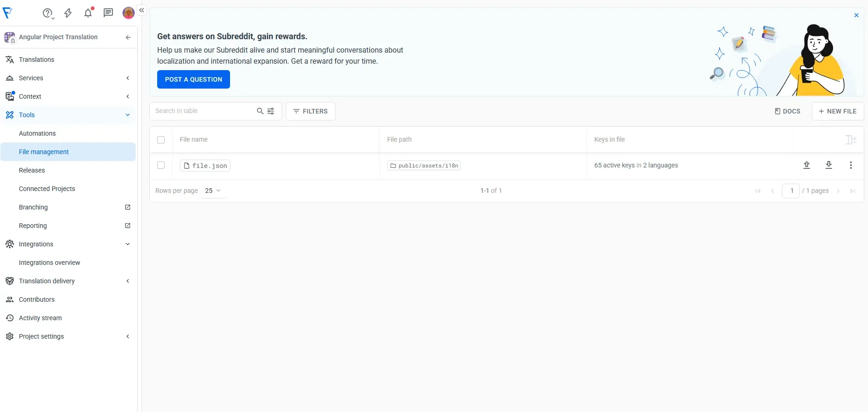
Task: Click the help question mark icon
Action: click(x=47, y=13)
